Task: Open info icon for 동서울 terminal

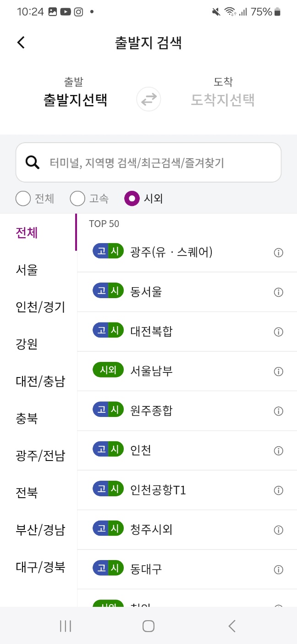Action: [278, 292]
